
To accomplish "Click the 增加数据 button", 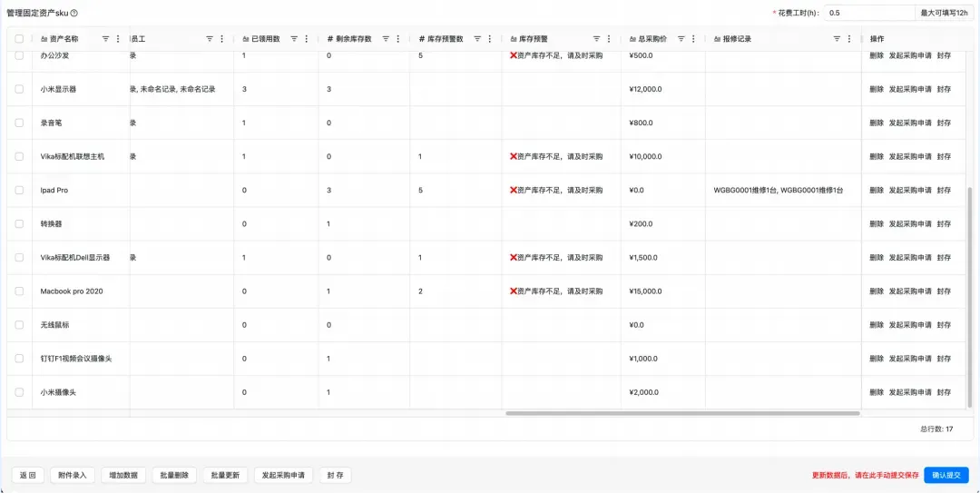I will 123,475.
